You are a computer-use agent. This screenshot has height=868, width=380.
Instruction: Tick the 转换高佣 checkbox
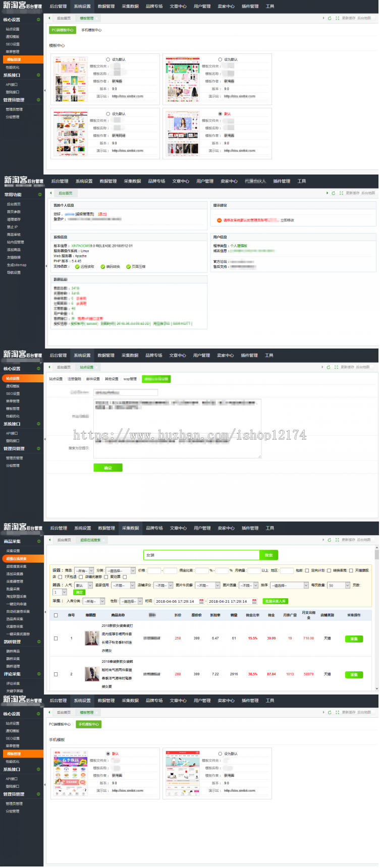coord(351,571)
